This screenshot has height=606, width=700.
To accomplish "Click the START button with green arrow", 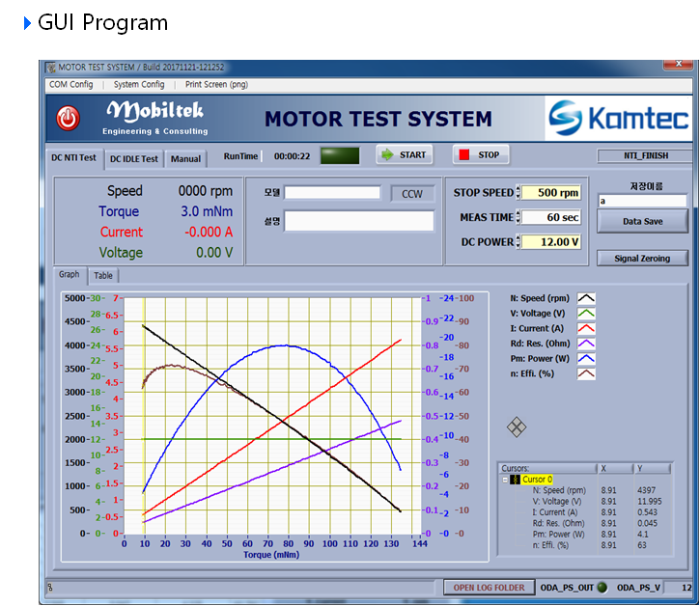I will (x=405, y=154).
